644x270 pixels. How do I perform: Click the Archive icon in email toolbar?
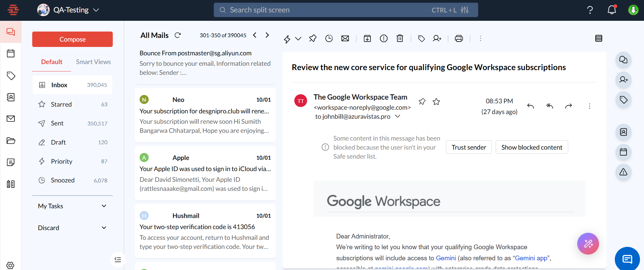click(367, 39)
